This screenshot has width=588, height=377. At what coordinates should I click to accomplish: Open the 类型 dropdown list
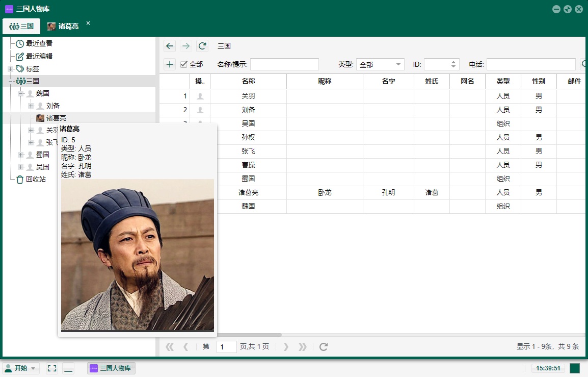(380, 64)
